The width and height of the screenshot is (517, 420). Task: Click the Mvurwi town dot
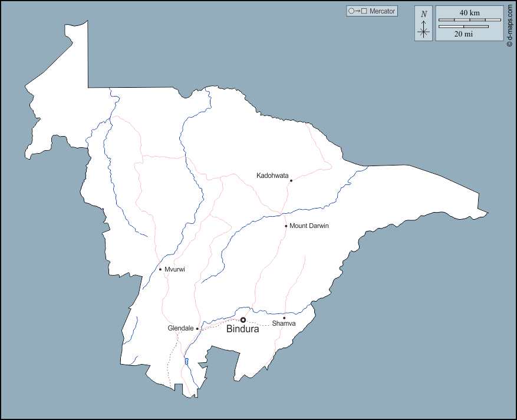[160, 269]
